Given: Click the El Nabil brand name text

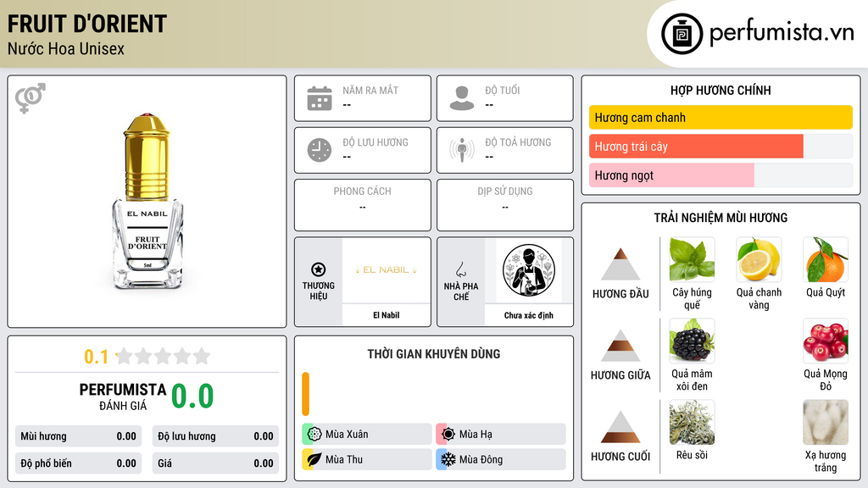Looking at the screenshot, I should (x=387, y=315).
